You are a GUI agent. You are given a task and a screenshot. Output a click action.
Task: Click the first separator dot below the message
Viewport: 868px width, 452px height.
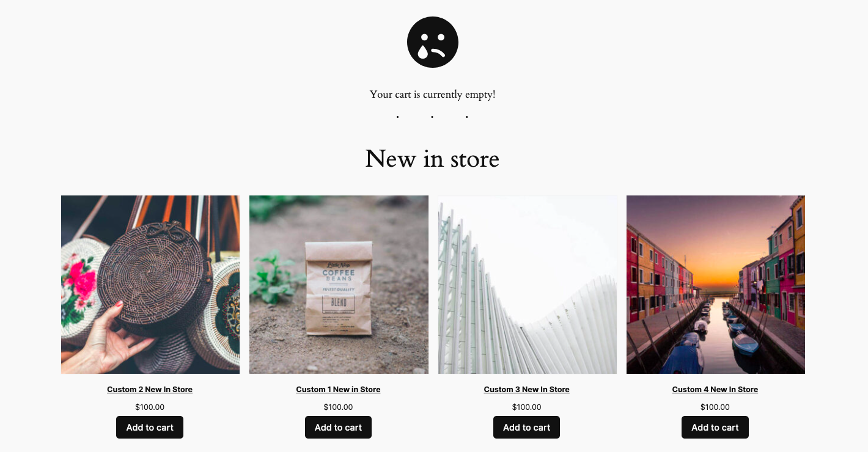click(x=398, y=117)
